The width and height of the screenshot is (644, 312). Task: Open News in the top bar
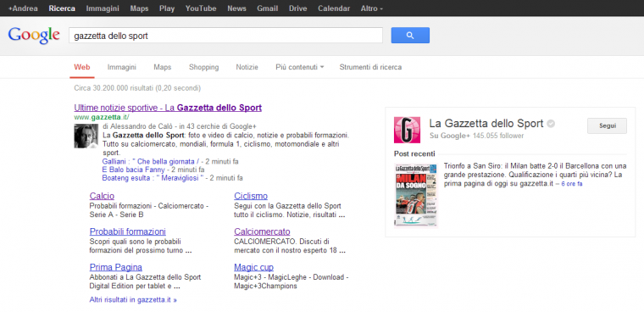point(236,8)
